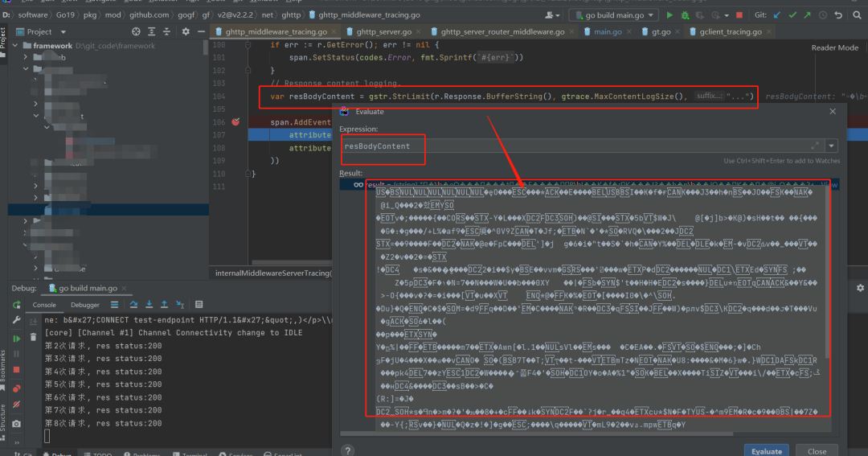Open user profile dropdown in toolbar
Viewport: 868px width, 456px height.
click(x=552, y=15)
